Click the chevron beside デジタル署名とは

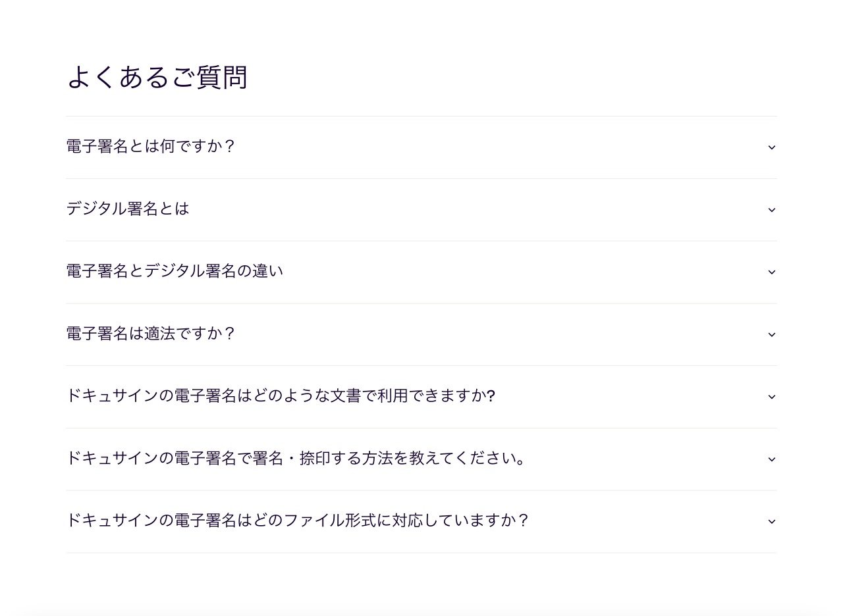(x=771, y=209)
